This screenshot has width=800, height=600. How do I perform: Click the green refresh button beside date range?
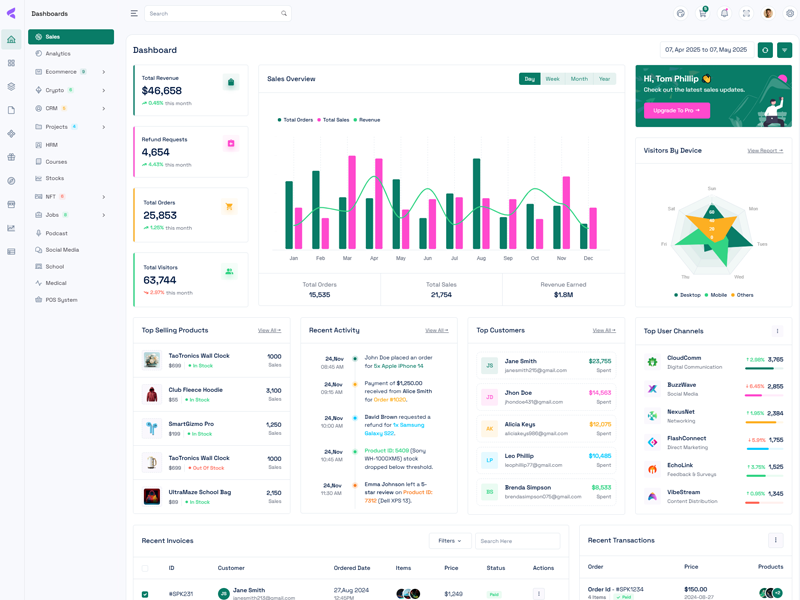tap(765, 50)
